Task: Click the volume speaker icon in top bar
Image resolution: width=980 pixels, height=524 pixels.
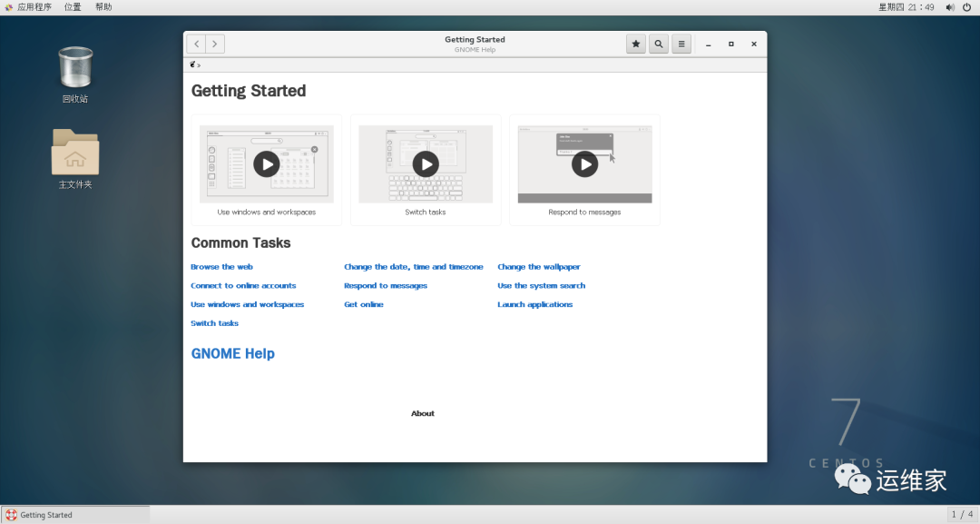Action: (x=950, y=7)
